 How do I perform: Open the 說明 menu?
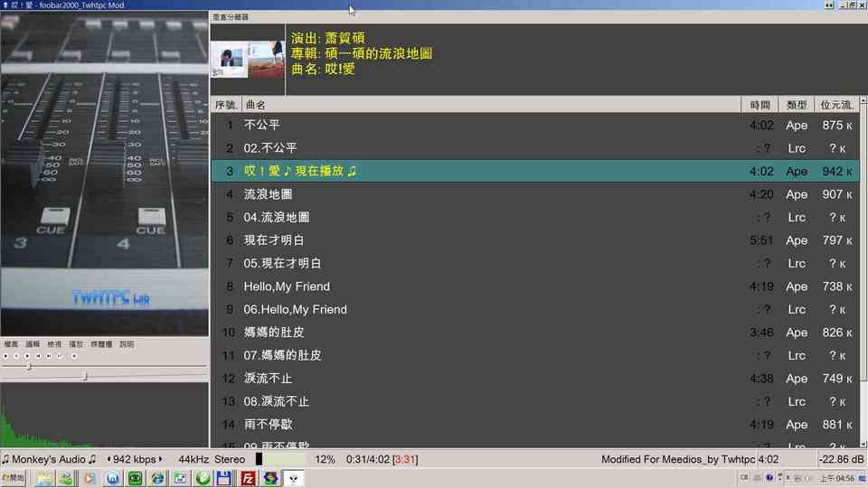click(x=127, y=344)
